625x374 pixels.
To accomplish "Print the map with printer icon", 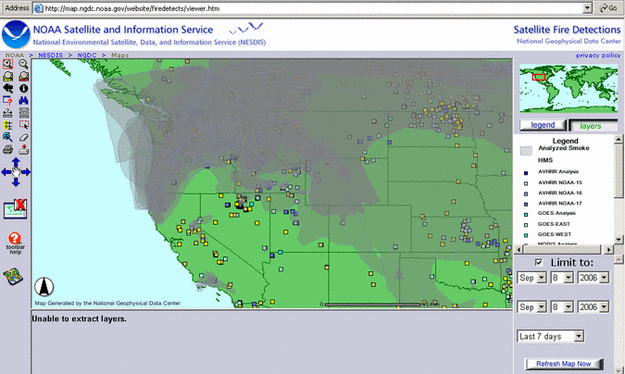I will [x=8, y=150].
